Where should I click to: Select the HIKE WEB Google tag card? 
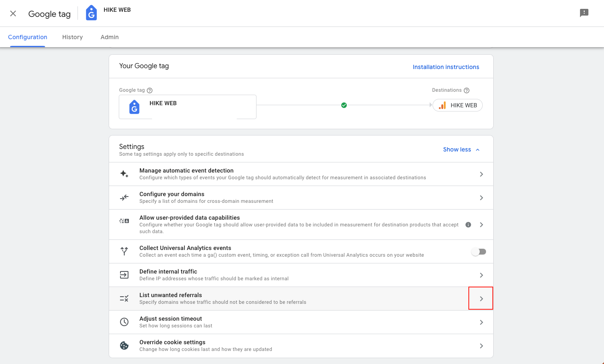pyautogui.click(x=187, y=107)
